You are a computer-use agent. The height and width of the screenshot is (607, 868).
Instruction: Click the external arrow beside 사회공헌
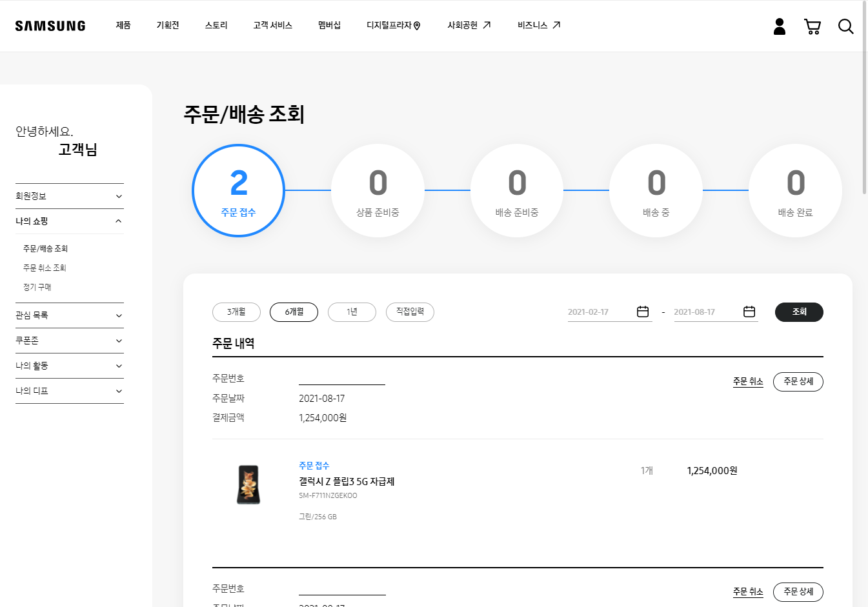[x=487, y=25]
